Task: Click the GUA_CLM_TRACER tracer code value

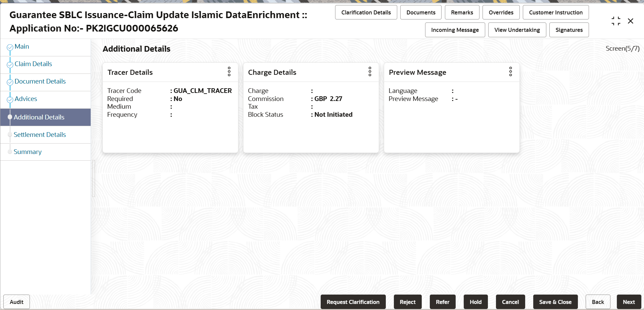Action: point(202,91)
